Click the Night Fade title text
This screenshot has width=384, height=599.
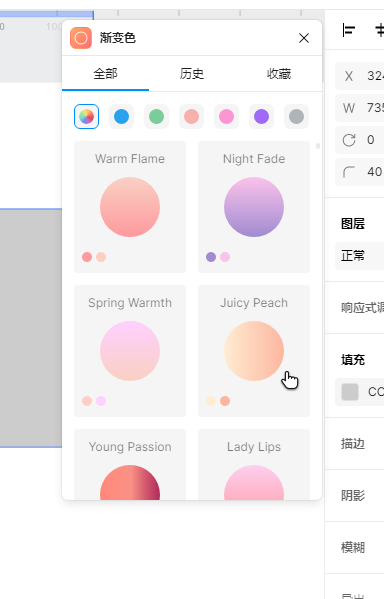coord(254,159)
